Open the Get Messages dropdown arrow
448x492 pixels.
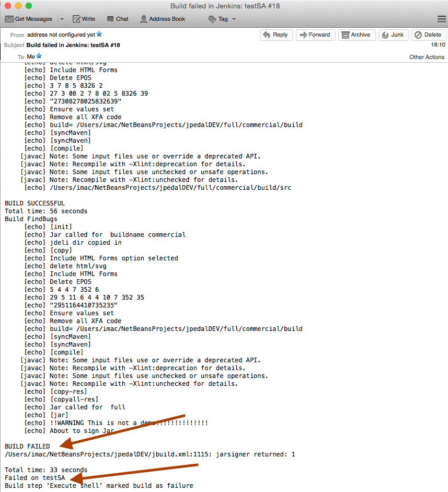pyautogui.click(x=62, y=19)
